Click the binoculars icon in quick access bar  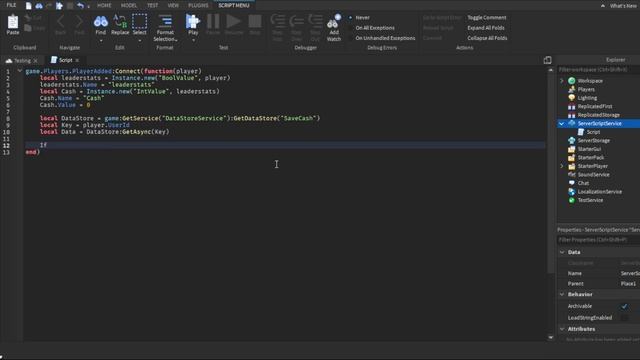click(x=39, y=6)
